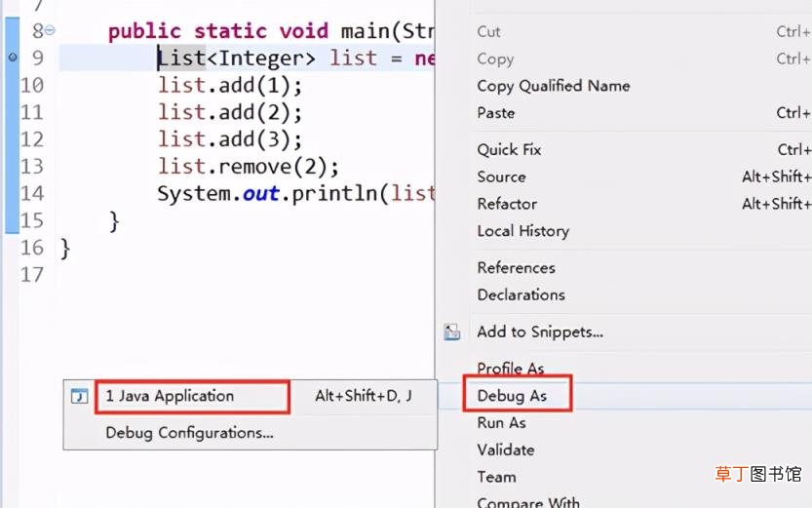Select the Validate menu entry
The width and height of the screenshot is (812, 508).
(505, 449)
